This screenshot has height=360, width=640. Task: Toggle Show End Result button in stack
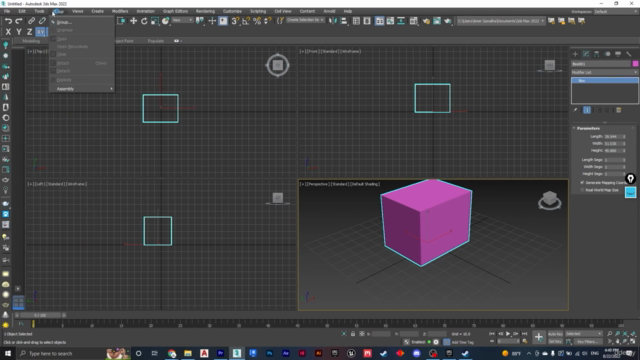click(x=587, y=110)
